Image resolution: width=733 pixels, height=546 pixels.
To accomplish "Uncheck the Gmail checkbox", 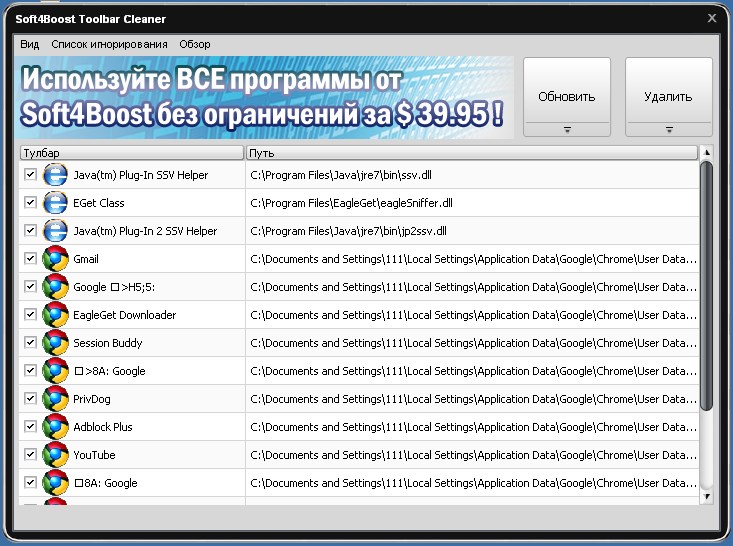I will pyautogui.click(x=30, y=259).
